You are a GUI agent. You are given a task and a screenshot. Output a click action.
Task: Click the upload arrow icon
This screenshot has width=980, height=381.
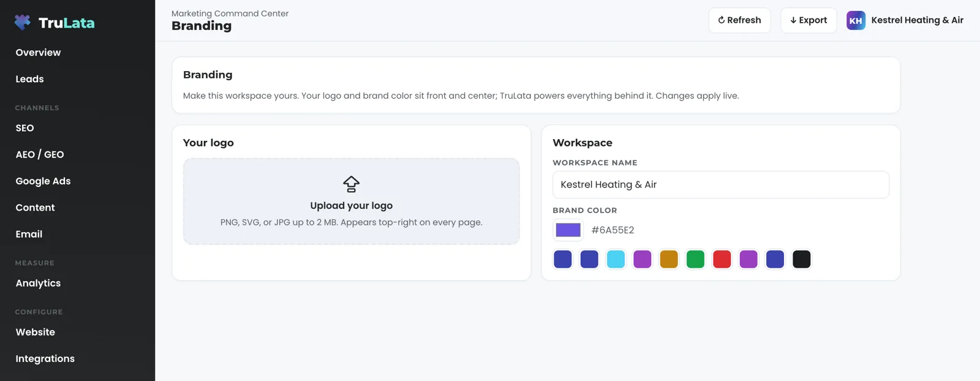pyautogui.click(x=351, y=184)
